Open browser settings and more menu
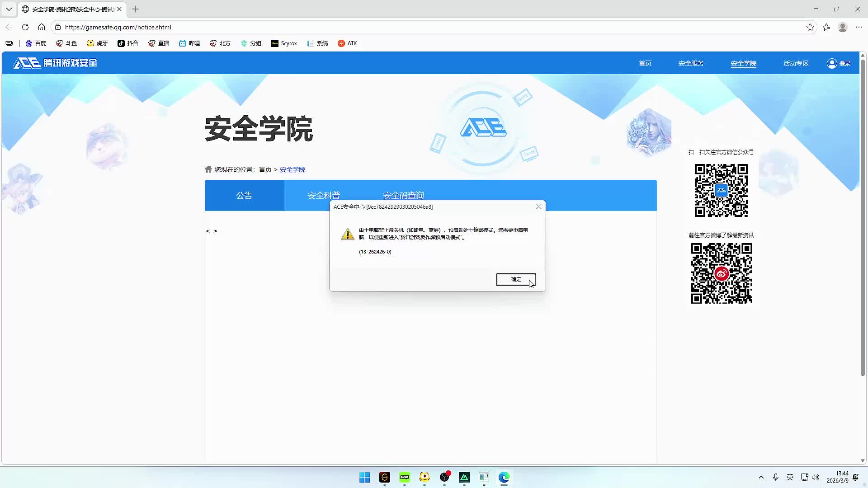Screen dimensions: 868x488 tap(859, 27)
